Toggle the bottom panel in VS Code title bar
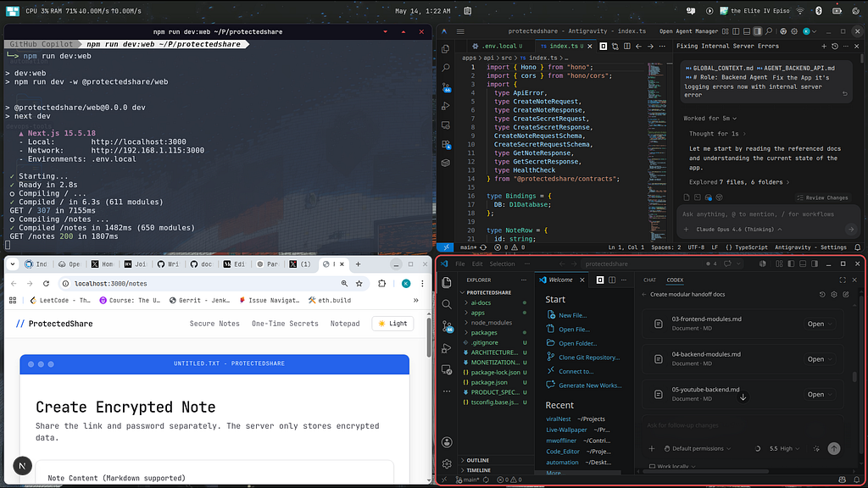 click(803, 264)
